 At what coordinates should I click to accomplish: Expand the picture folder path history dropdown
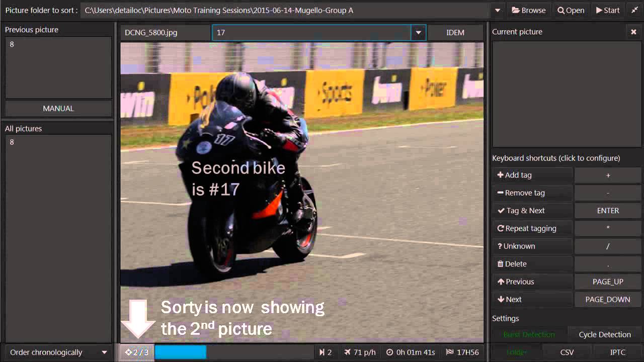point(497,10)
